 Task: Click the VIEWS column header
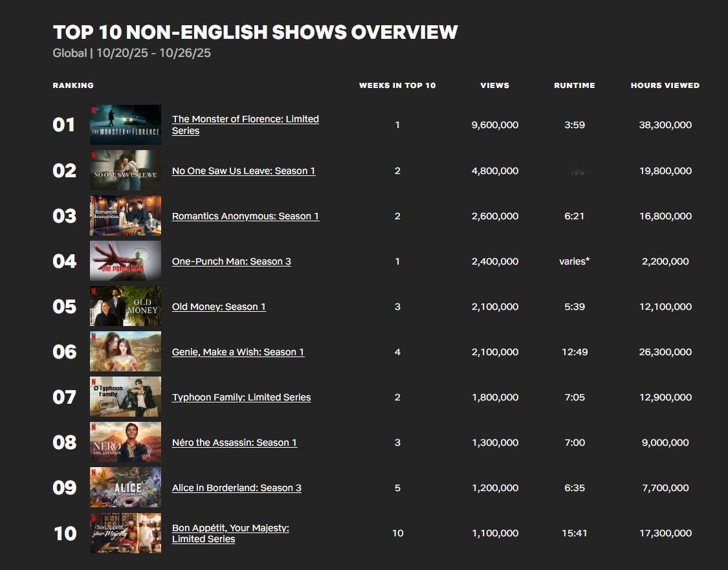click(495, 85)
